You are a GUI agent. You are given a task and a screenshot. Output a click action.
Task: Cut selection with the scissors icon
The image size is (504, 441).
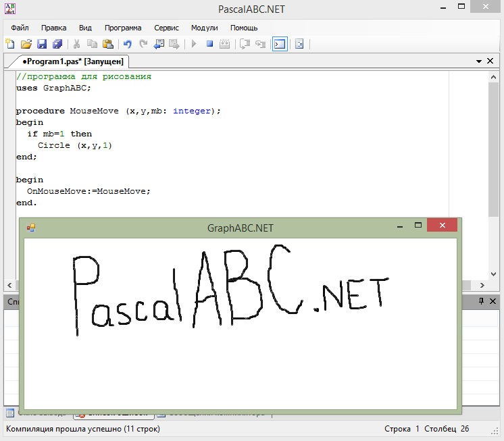[x=76, y=44]
